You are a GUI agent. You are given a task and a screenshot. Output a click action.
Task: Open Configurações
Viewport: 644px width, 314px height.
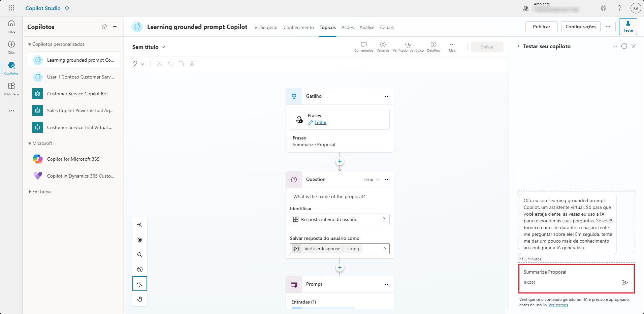pos(581,27)
